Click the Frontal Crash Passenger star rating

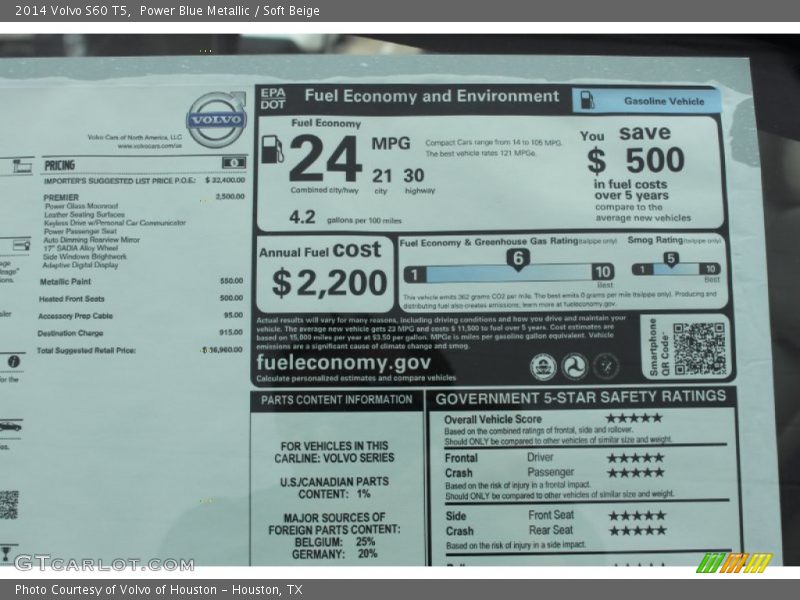coord(636,472)
